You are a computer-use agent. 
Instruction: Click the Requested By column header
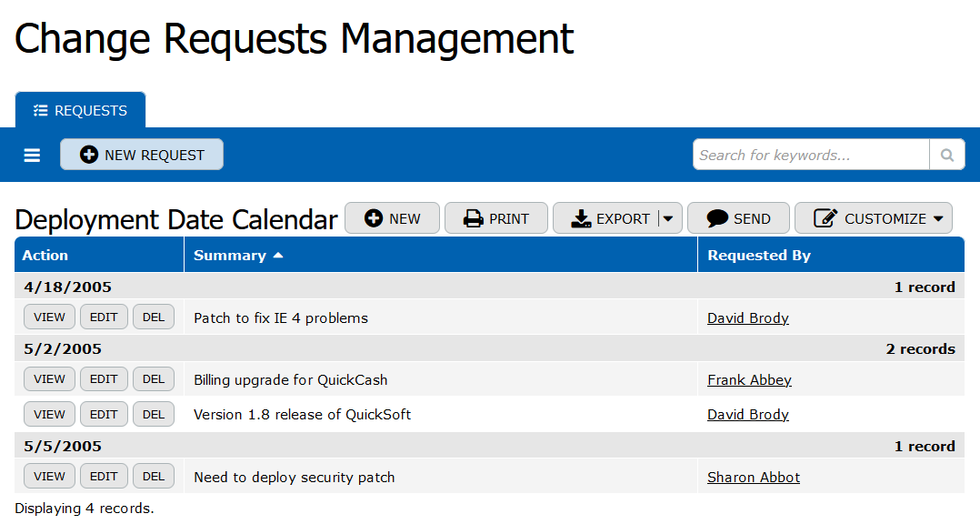(759, 256)
